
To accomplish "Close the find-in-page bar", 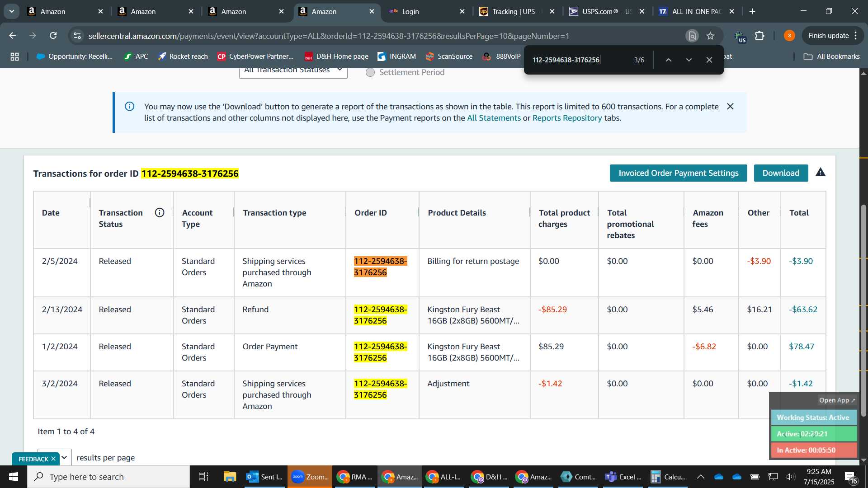I will click(709, 60).
